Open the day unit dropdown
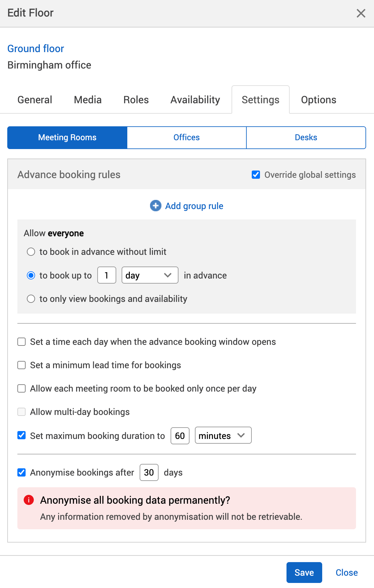The width and height of the screenshot is (374, 588). [150, 275]
